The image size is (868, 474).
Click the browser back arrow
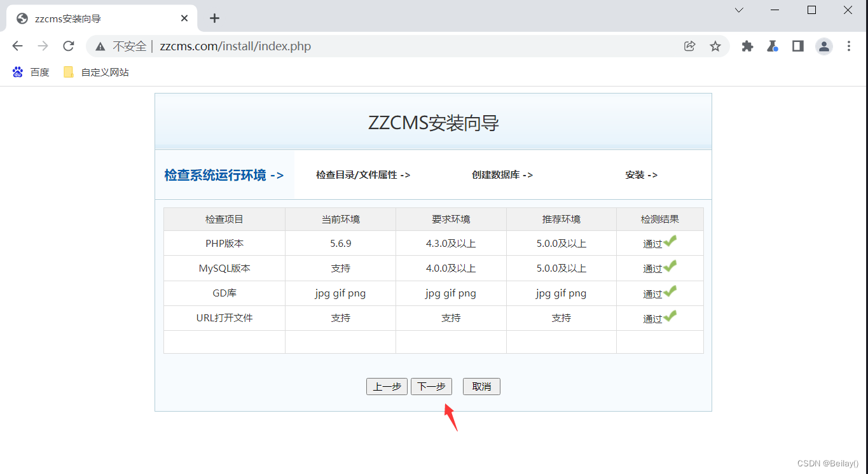tap(18, 46)
